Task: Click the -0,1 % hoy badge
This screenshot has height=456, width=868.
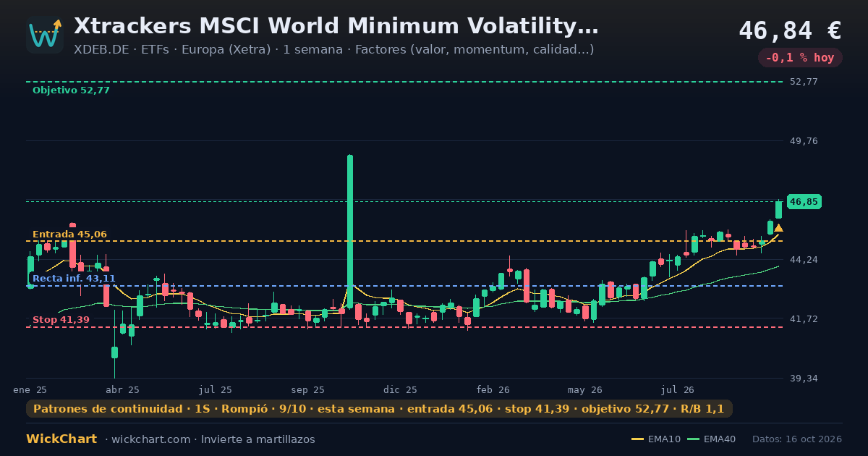Action: [800, 58]
